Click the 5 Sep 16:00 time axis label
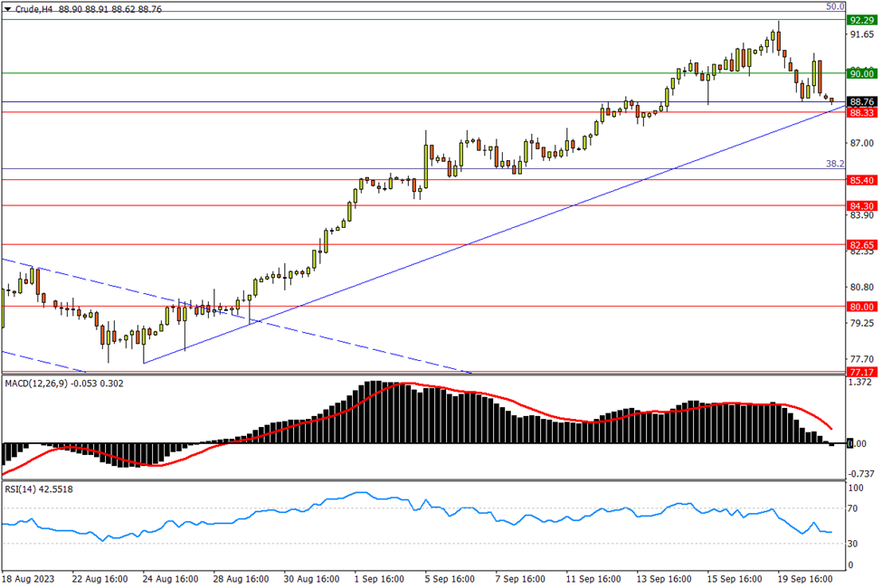This screenshot has width=882, height=588. 450,577
